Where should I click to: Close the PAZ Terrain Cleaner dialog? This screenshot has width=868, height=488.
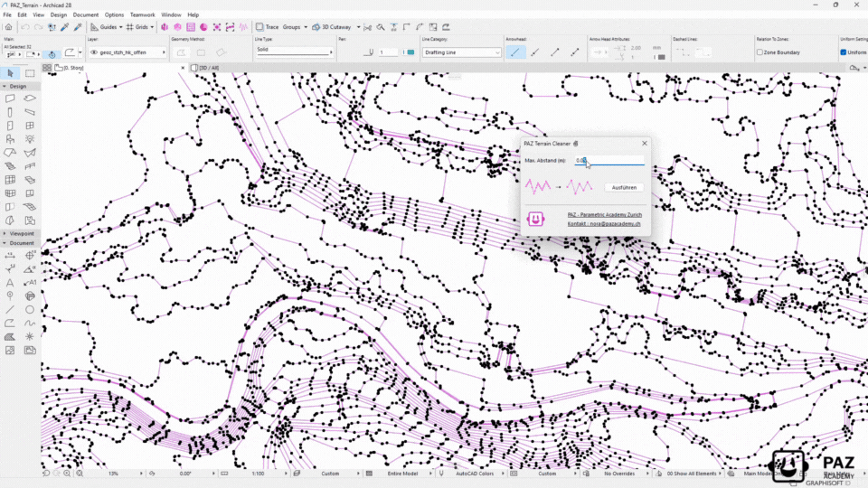645,144
